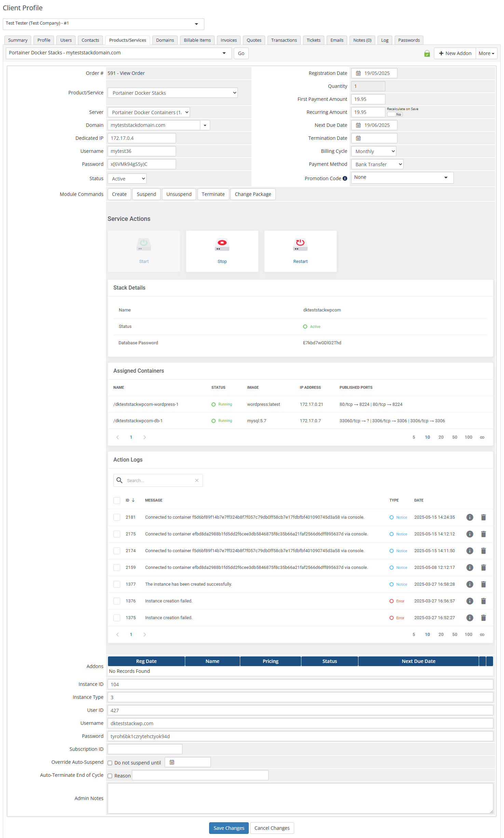Open info for action log 2159
This screenshot has height=838, width=504.
point(470,568)
